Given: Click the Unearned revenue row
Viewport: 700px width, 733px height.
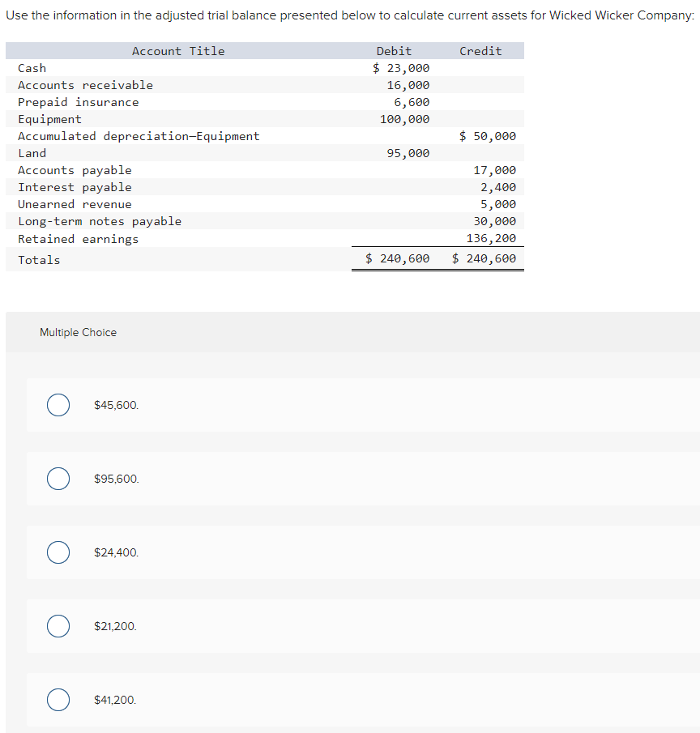Looking at the screenshot, I should 75,204.
